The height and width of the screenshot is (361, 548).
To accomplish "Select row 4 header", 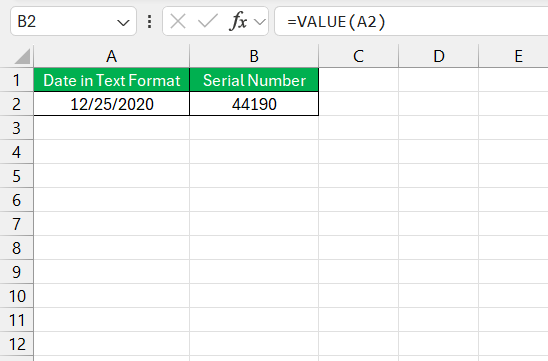I will (x=16, y=152).
